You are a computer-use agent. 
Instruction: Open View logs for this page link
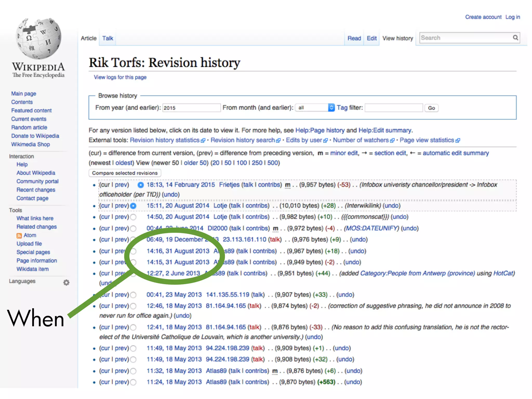120,77
